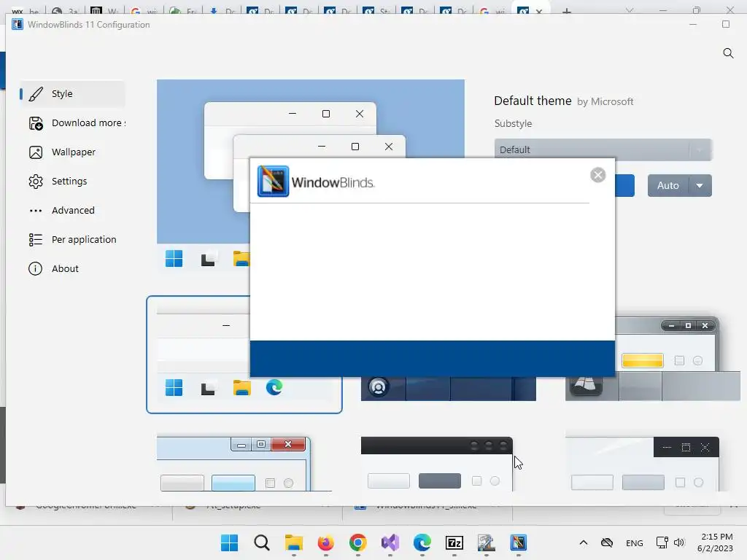This screenshot has width=747, height=560.
Task: Click the Auto button
Action: click(x=668, y=186)
